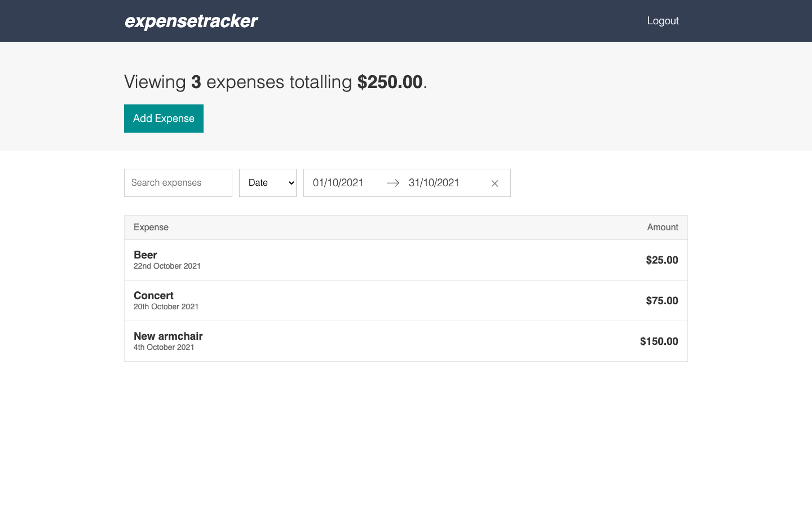The height and width of the screenshot is (508, 812).
Task: Click the $150.00 amount for New armchair
Action: pyautogui.click(x=659, y=341)
